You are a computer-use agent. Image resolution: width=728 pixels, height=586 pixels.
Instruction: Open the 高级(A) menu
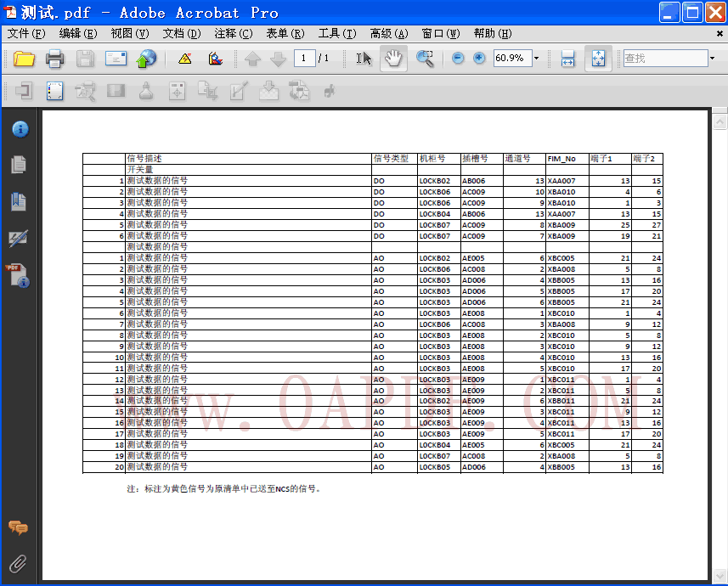(389, 33)
